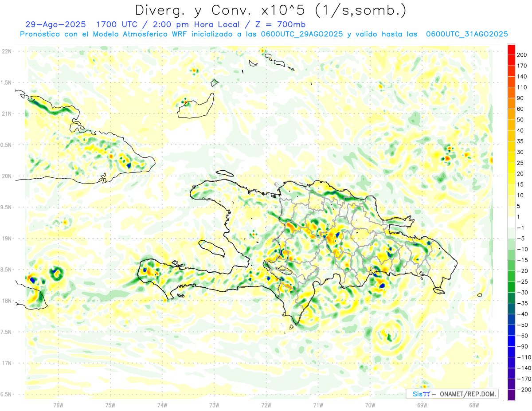Click the "17N" latitude axis label
The height and width of the screenshot is (411, 532).
coord(7,364)
